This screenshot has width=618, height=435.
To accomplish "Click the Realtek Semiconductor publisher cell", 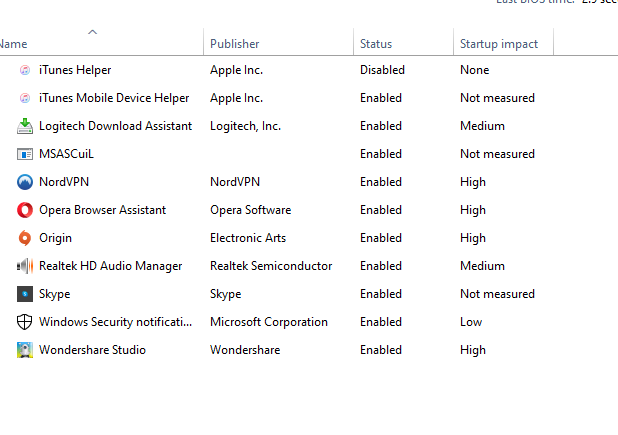I will (x=271, y=266).
